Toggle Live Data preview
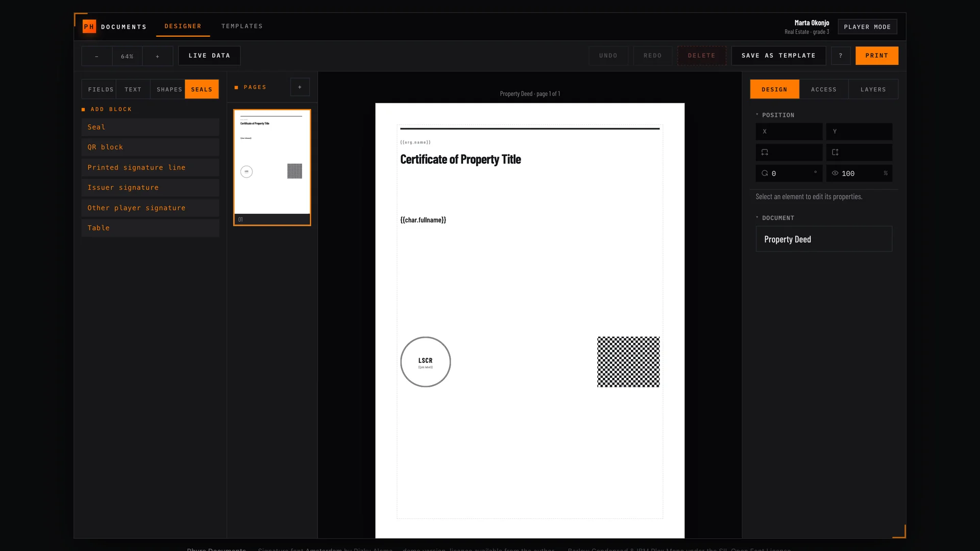The image size is (980, 551). coord(209,56)
